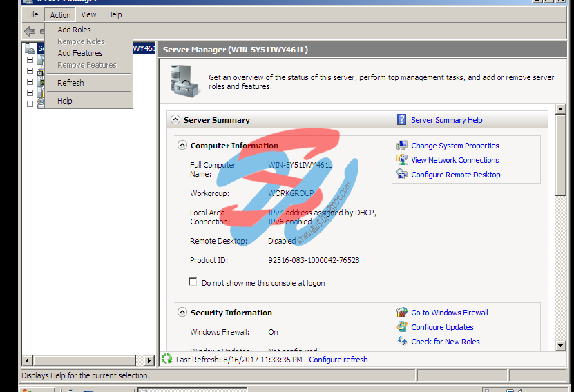Open the View menu
574x392 pixels.
tap(88, 14)
